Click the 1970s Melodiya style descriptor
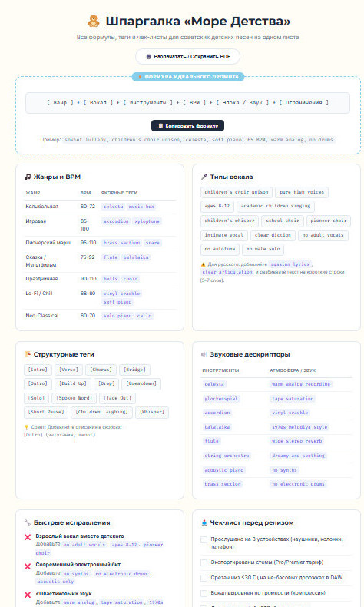Screen dimensions: 364x607 tap(299, 427)
